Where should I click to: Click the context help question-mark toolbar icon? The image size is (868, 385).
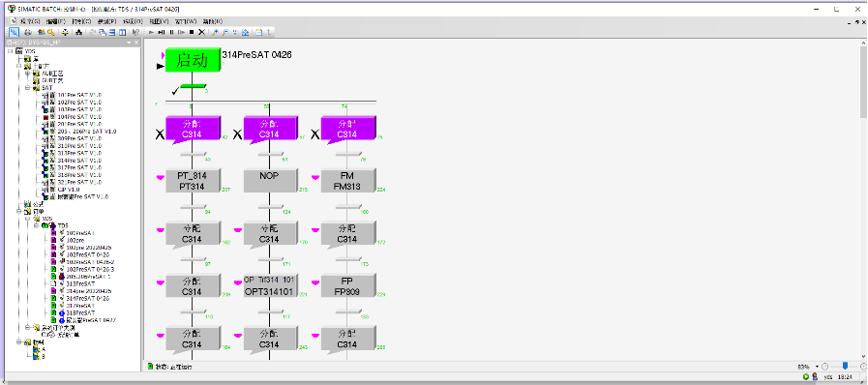pyautogui.click(x=135, y=32)
